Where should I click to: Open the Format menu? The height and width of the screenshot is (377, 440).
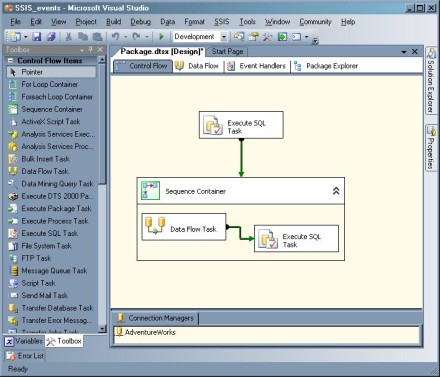point(194,22)
